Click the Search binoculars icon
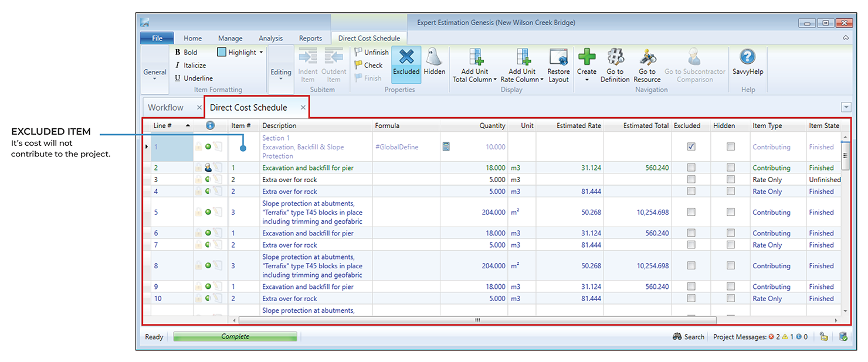The image size is (868, 362). click(x=677, y=337)
